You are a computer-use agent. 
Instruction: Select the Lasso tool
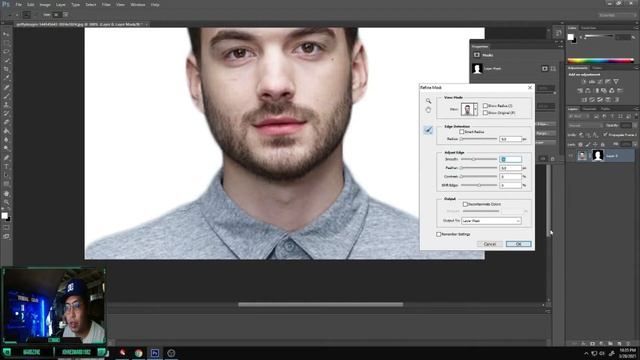tap(6, 52)
